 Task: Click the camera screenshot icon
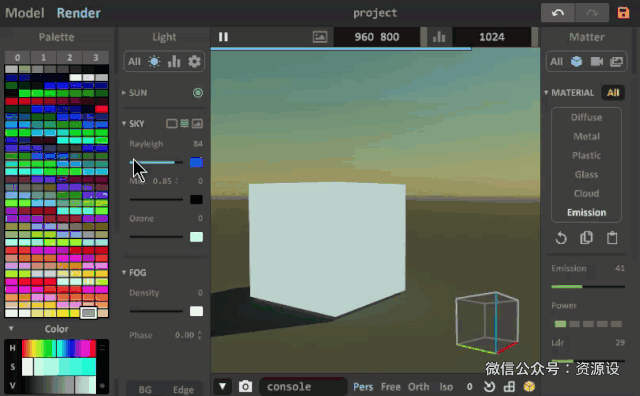point(245,386)
